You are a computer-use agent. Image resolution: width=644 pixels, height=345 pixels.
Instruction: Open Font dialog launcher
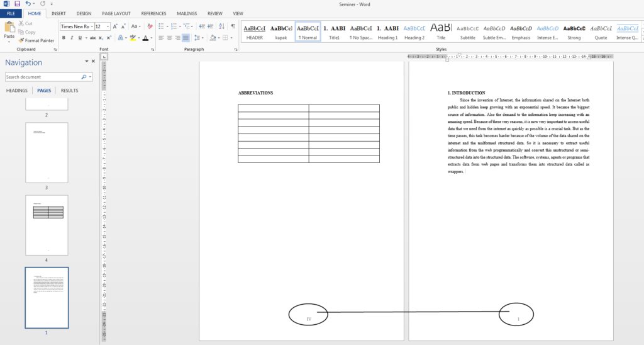[x=152, y=49]
